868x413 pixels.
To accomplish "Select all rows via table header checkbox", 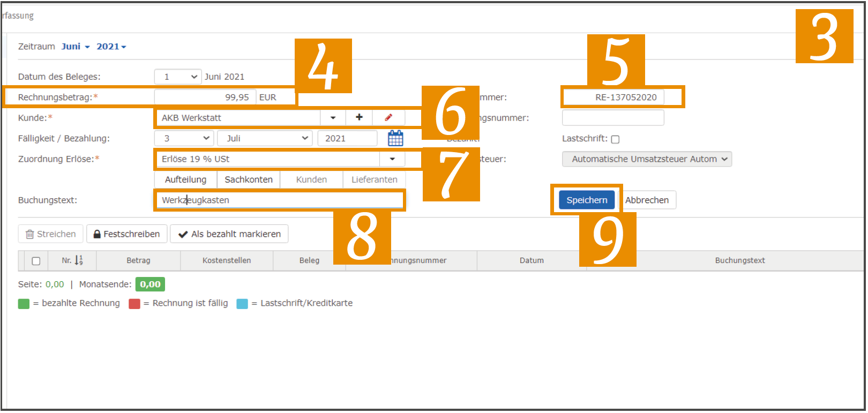I will pyautogui.click(x=36, y=261).
